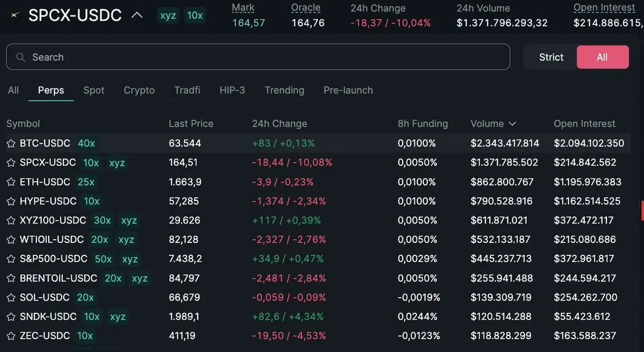Focus the market Search field
Screen dimensions: 644x352
(258, 57)
